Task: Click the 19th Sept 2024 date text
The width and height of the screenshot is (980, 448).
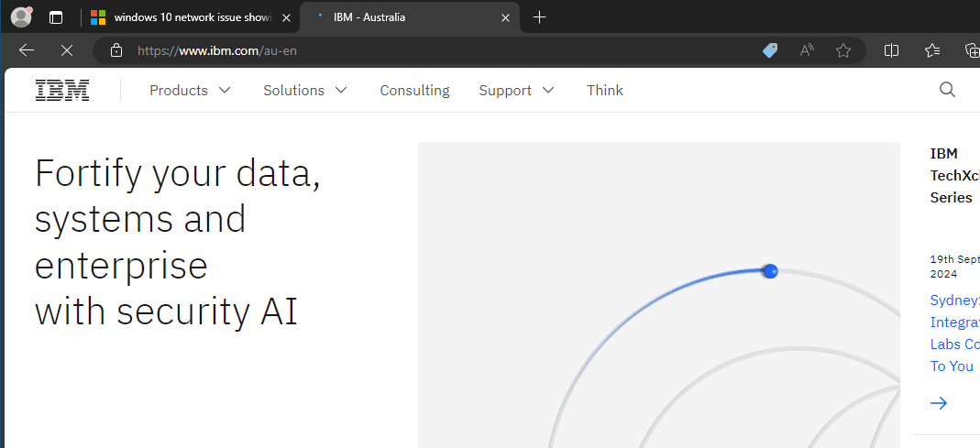Action: [954, 267]
